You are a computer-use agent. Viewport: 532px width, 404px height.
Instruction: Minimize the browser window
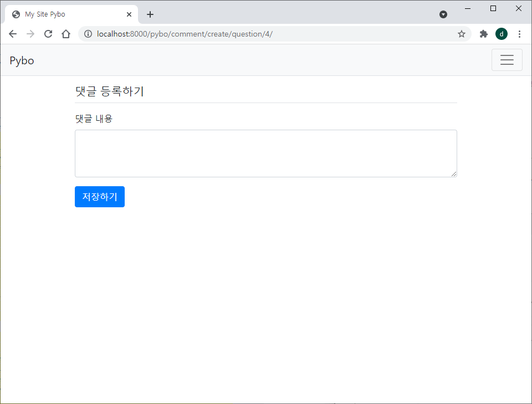[x=468, y=8]
